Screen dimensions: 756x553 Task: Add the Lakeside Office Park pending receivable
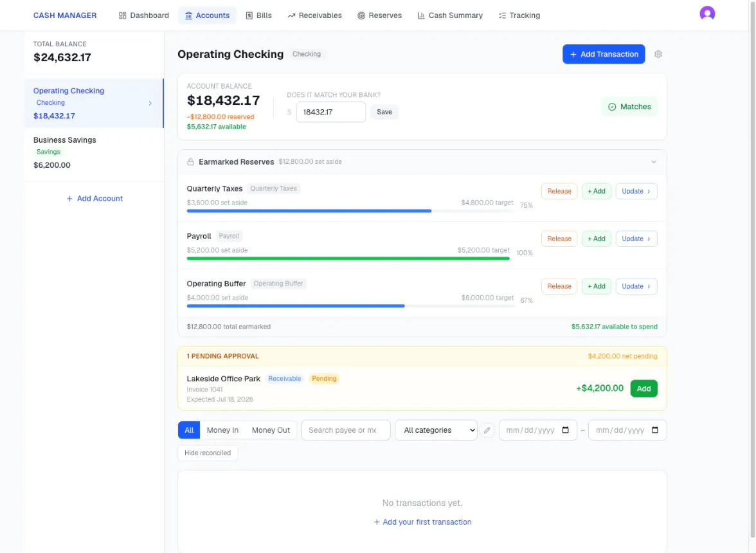643,388
